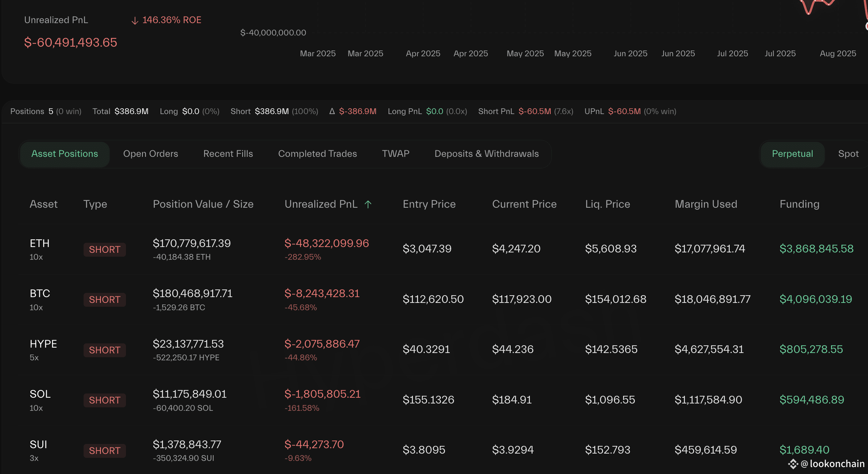The width and height of the screenshot is (868, 474).
Task: Open the Open Orders tab
Action: point(151,154)
